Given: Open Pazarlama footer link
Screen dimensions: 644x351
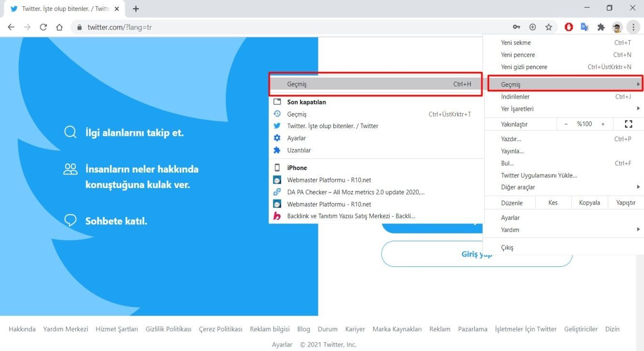Looking at the screenshot, I should click(472, 329).
